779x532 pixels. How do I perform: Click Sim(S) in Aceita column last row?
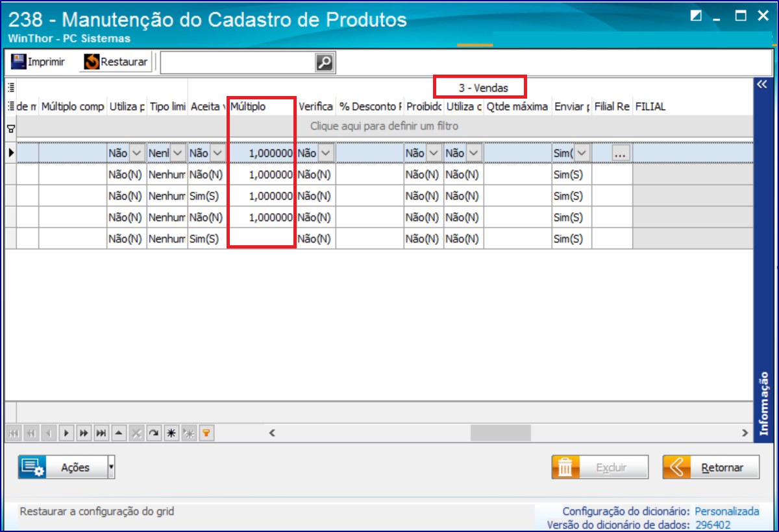[x=207, y=239]
